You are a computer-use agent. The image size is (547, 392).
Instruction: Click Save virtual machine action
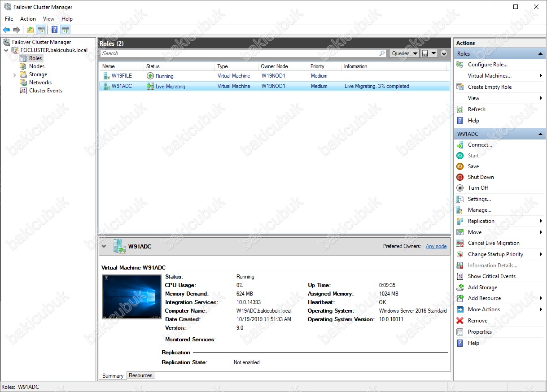pyautogui.click(x=473, y=166)
